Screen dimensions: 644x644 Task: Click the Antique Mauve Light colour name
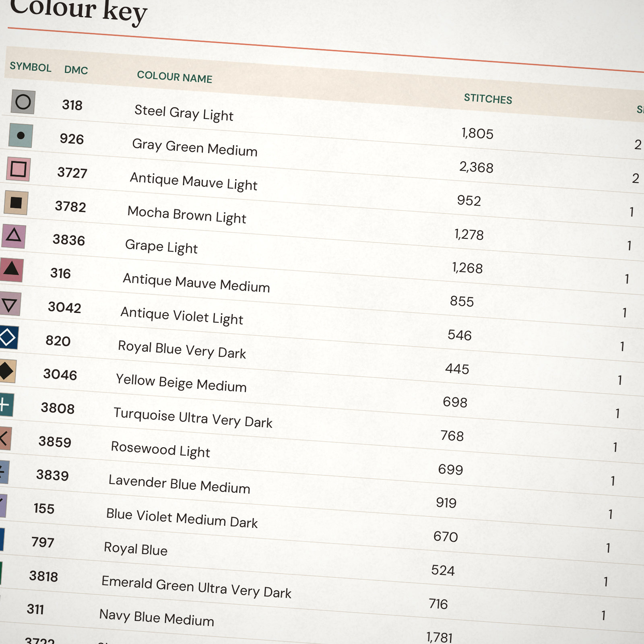(x=194, y=181)
